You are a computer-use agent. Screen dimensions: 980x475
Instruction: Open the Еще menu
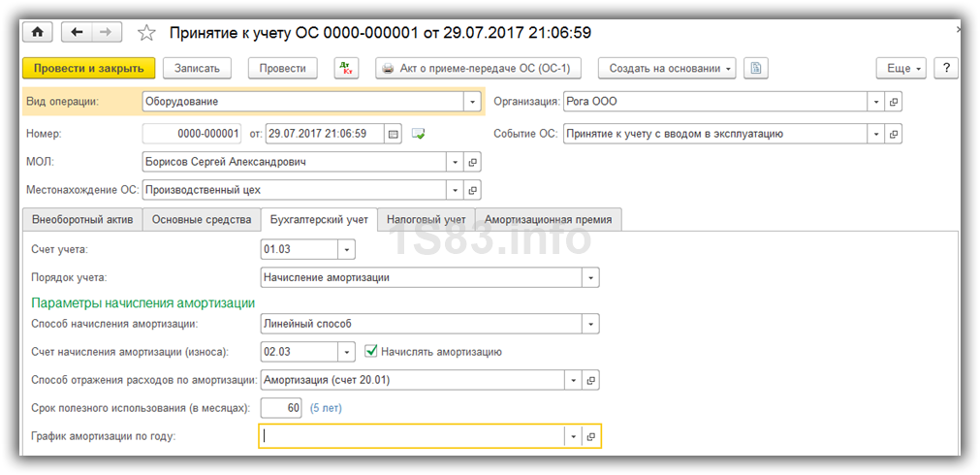click(x=901, y=68)
